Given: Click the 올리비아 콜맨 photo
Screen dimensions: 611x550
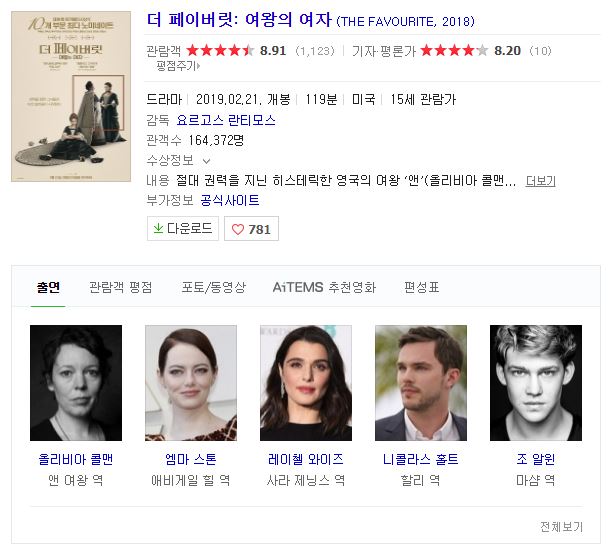Looking at the screenshot, I should pos(76,383).
